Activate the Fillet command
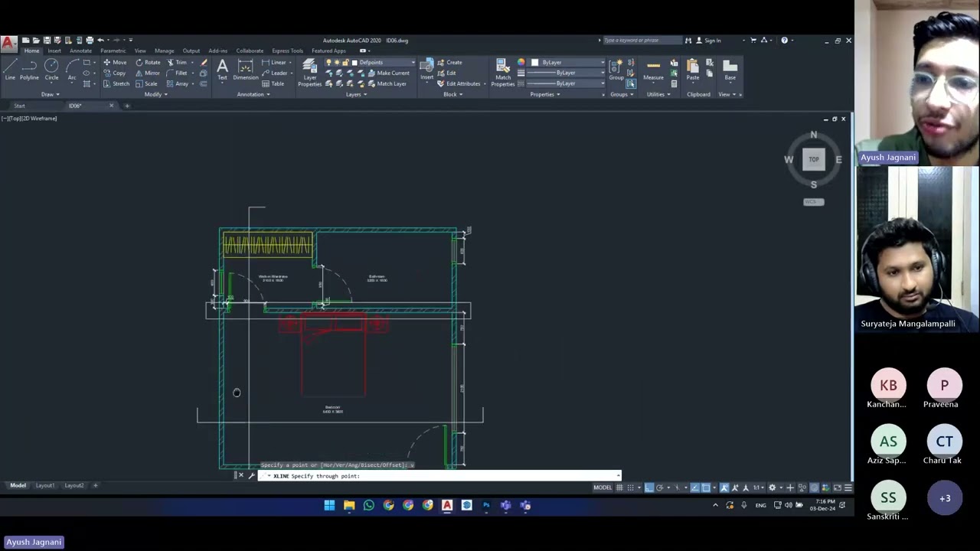 [x=178, y=73]
